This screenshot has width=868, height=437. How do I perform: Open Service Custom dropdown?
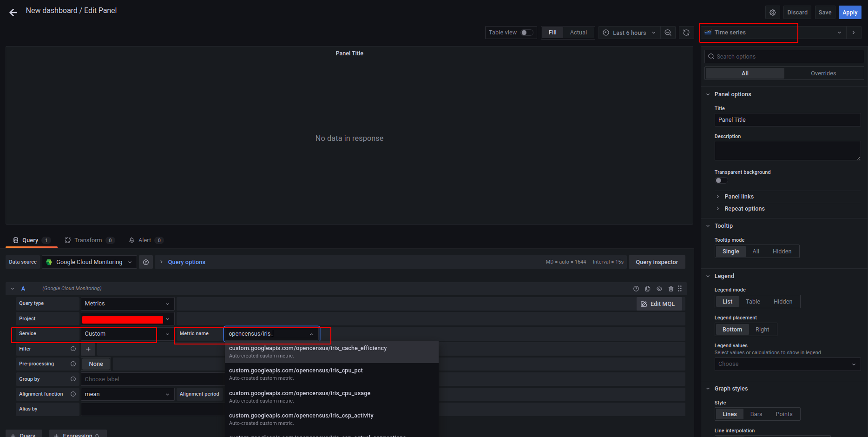(127, 334)
